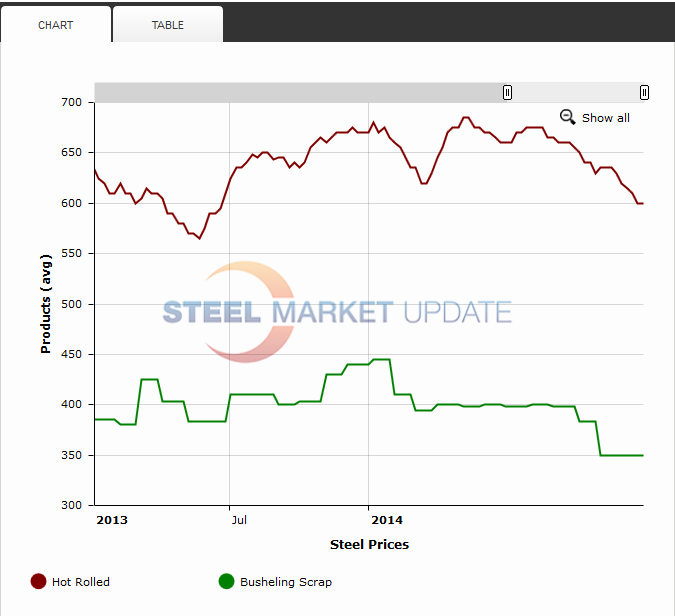Click the 'Steel Prices' axis title
The width and height of the screenshot is (675, 616).
(x=369, y=545)
